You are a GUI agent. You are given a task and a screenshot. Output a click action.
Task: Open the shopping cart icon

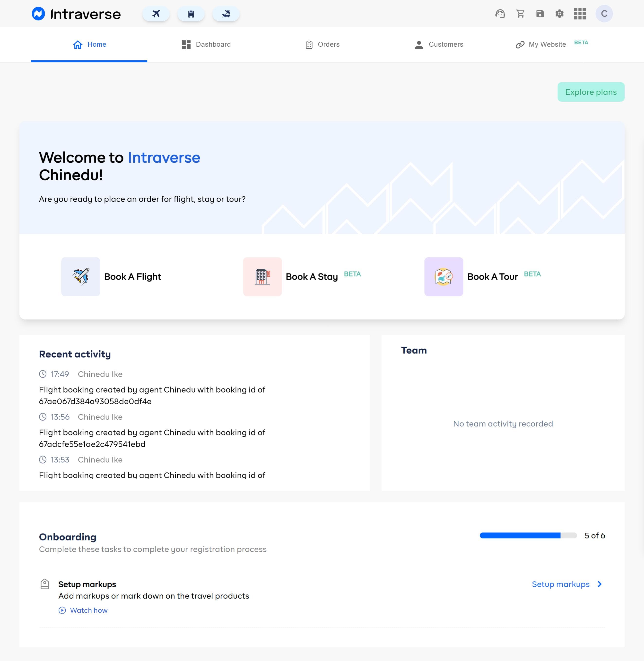pyautogui.click(x=520, y=14)
